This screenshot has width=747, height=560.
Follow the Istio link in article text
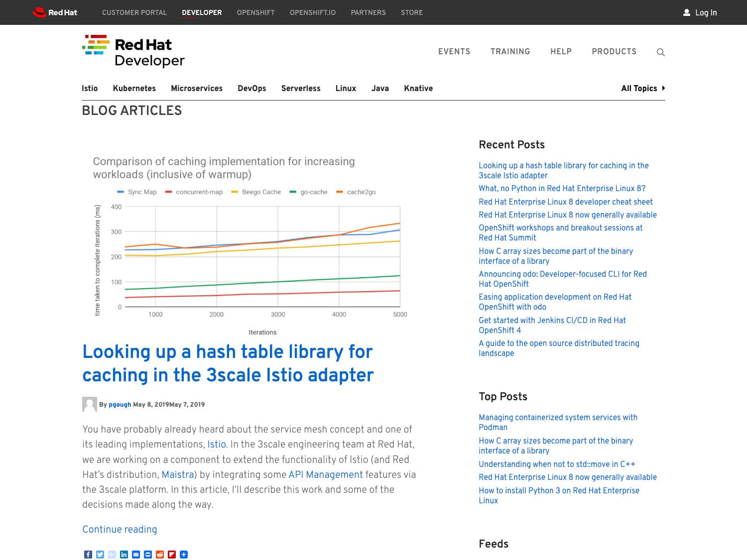(217, 444)
